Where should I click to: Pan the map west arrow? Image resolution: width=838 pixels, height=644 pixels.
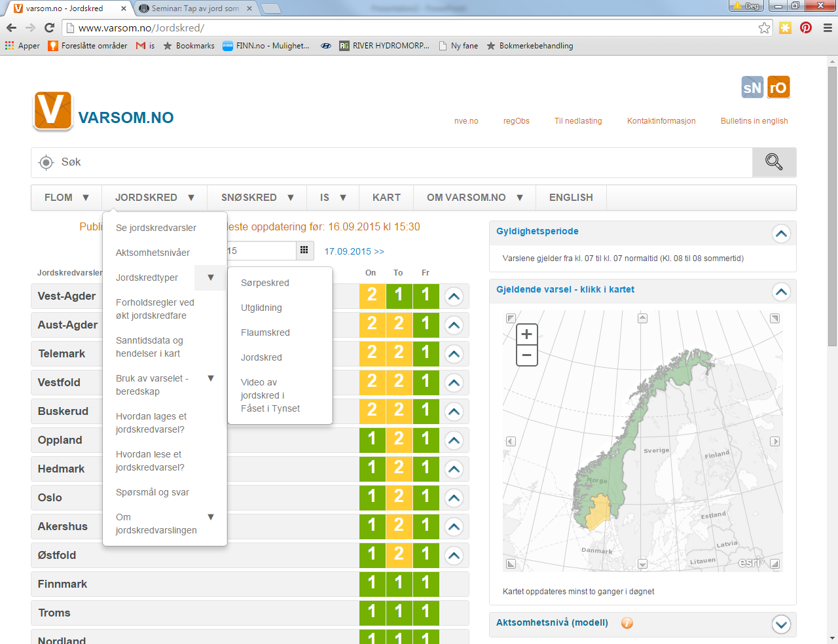(x=511, y=441)
